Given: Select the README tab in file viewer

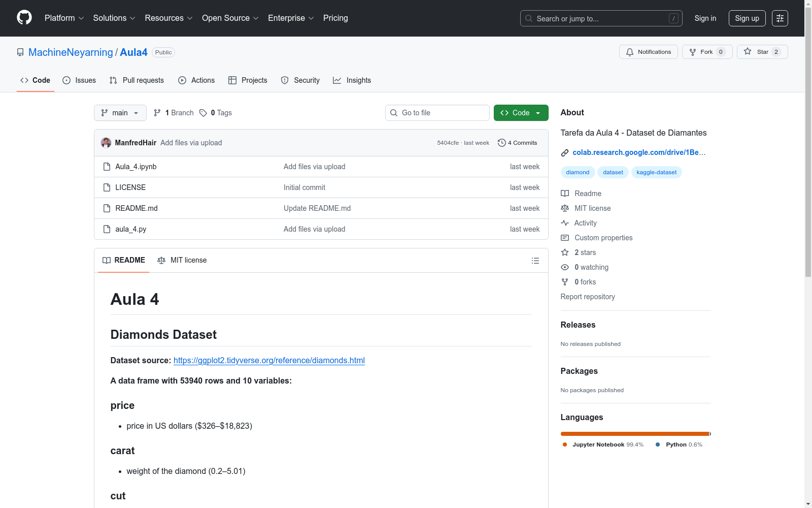Looking at the screenshot, I should coord(124,260).
